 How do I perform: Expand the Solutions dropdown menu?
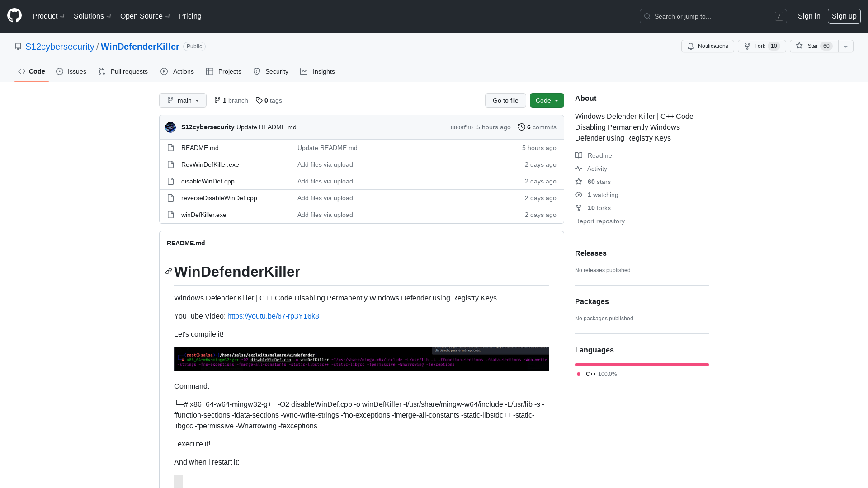click(93, 16)
